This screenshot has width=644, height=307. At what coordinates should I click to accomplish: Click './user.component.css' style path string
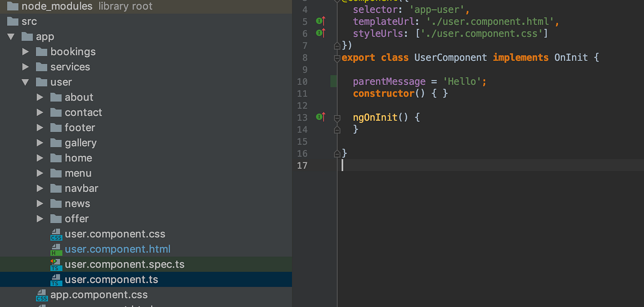pos(483,34)
